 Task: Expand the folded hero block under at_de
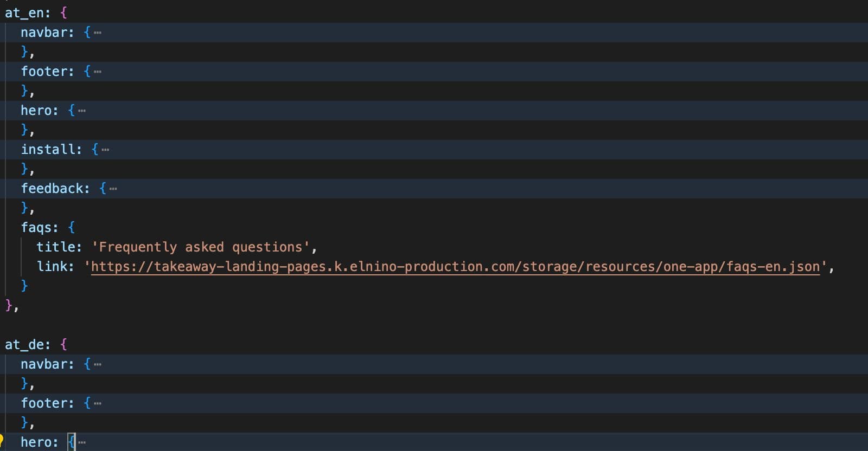(x=82, y=442)
